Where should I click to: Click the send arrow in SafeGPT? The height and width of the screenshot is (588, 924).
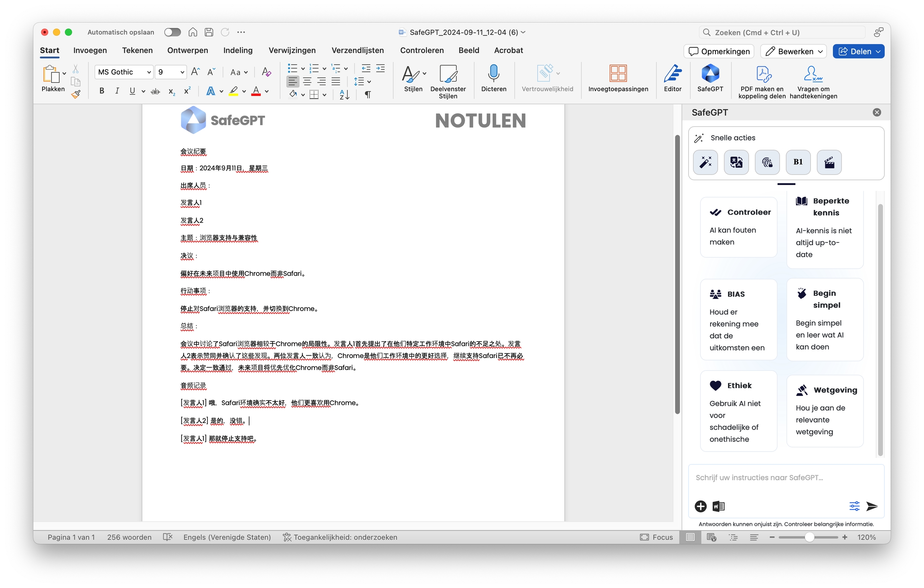tap(871, 506)
